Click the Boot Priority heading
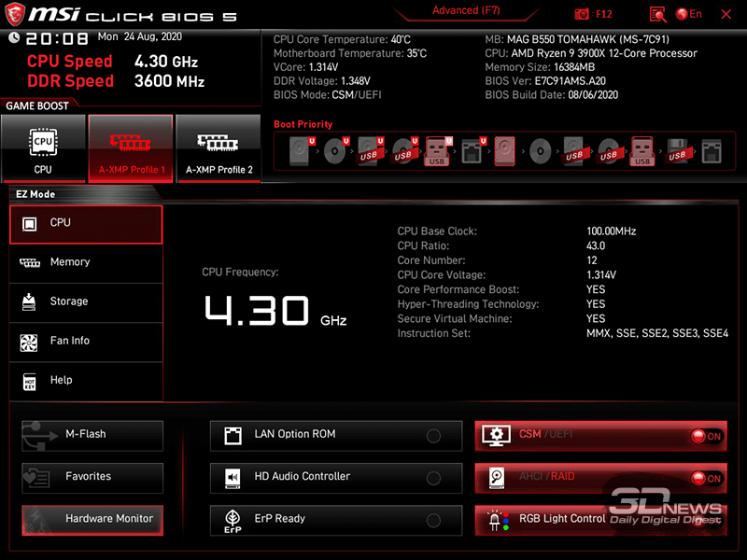 coord(303,124)
